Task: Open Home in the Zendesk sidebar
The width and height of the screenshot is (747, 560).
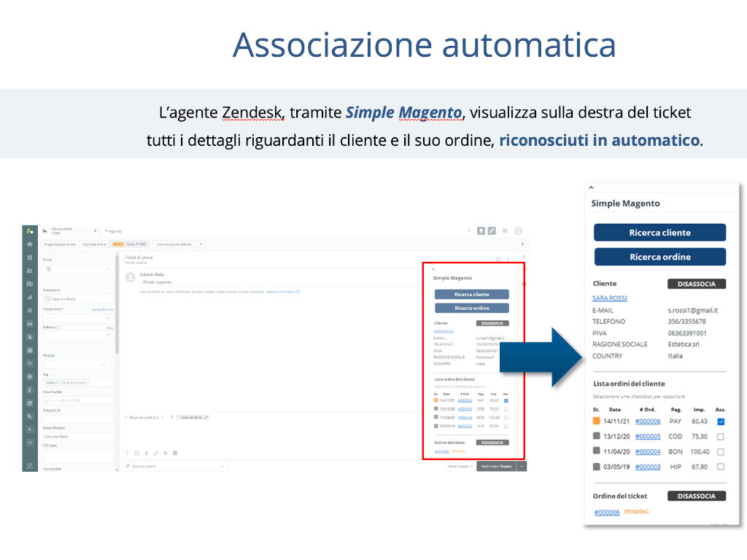Action: (x=30, y=244)
